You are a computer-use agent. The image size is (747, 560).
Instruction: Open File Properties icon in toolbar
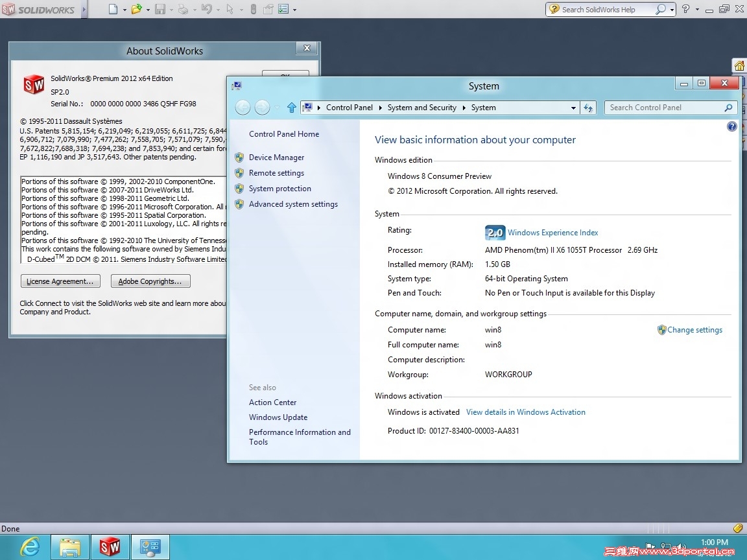pos(268,9)
